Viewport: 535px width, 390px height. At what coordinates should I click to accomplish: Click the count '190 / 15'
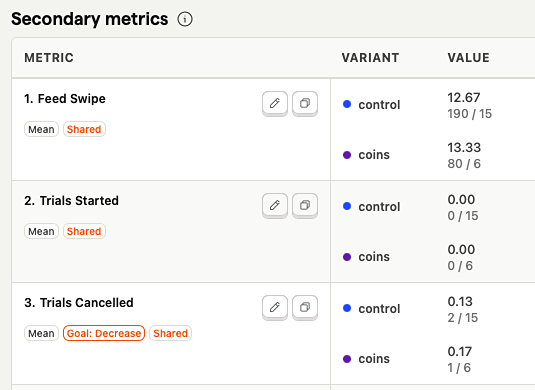pyautogui.click(x=470, y=114)
